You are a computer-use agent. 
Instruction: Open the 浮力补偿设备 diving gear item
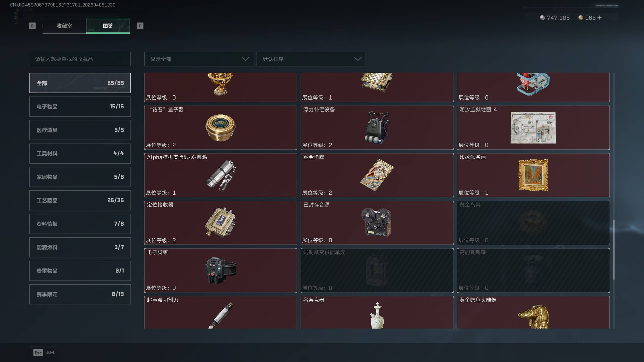coord(377,127)
